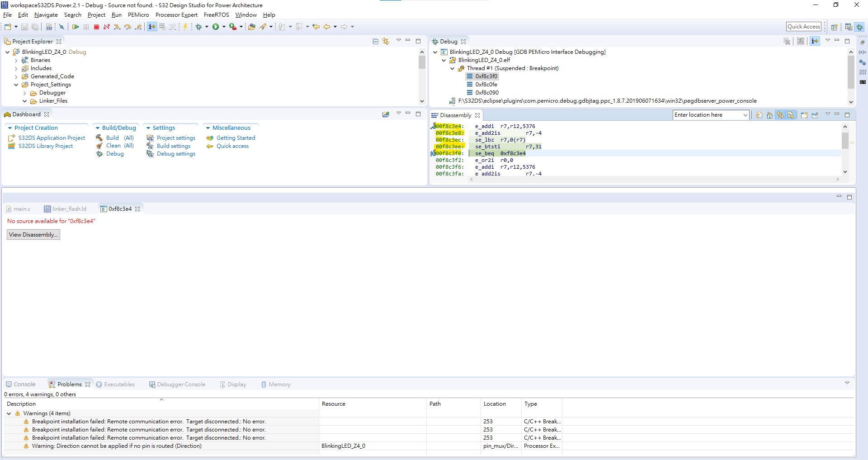868x460 pixels.
Task: Expand the Debugger folder under Project_Settings
Action: click(x=24, y=93)
